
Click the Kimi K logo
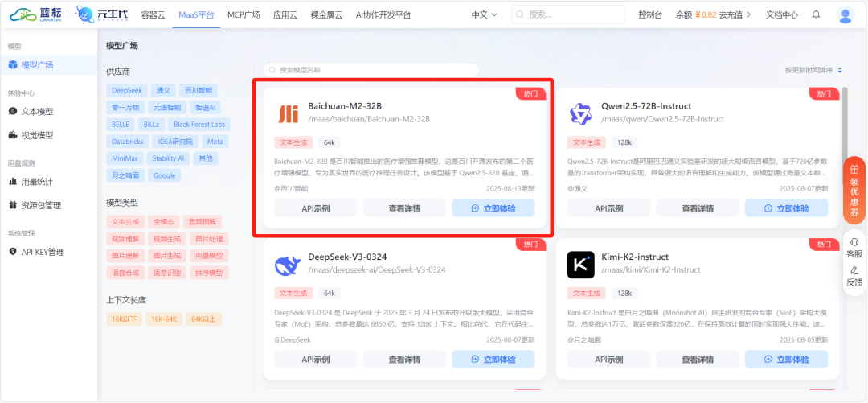coord(581,265)
